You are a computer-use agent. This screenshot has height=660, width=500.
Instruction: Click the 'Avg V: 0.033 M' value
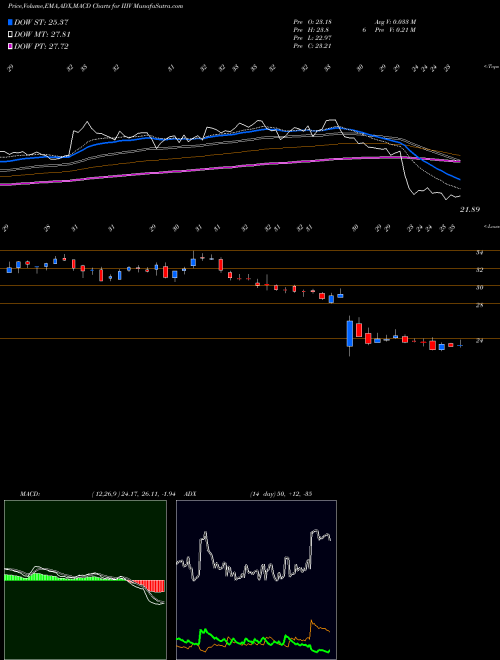(395, 22)
